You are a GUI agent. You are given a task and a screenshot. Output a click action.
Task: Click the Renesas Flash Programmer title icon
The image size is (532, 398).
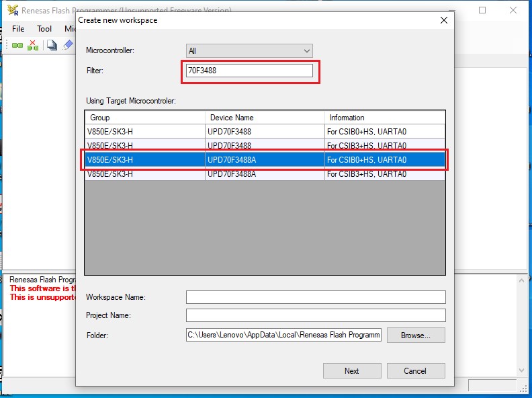point(12,11)
